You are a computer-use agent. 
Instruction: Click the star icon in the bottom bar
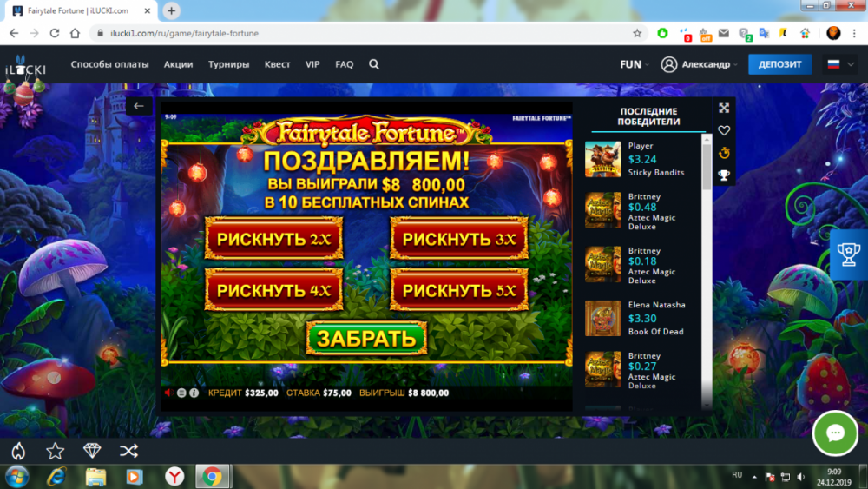[55, 451]
